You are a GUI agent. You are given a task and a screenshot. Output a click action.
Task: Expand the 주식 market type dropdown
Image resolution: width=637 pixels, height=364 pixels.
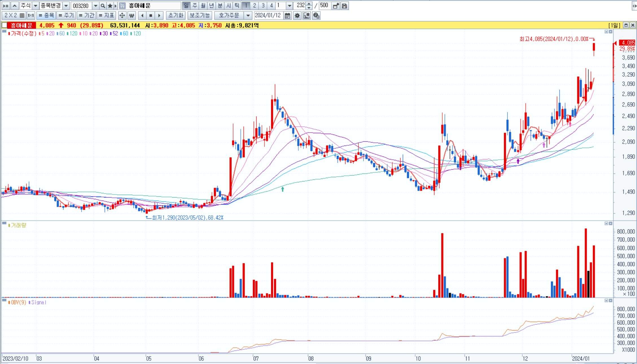pos(36,6)
